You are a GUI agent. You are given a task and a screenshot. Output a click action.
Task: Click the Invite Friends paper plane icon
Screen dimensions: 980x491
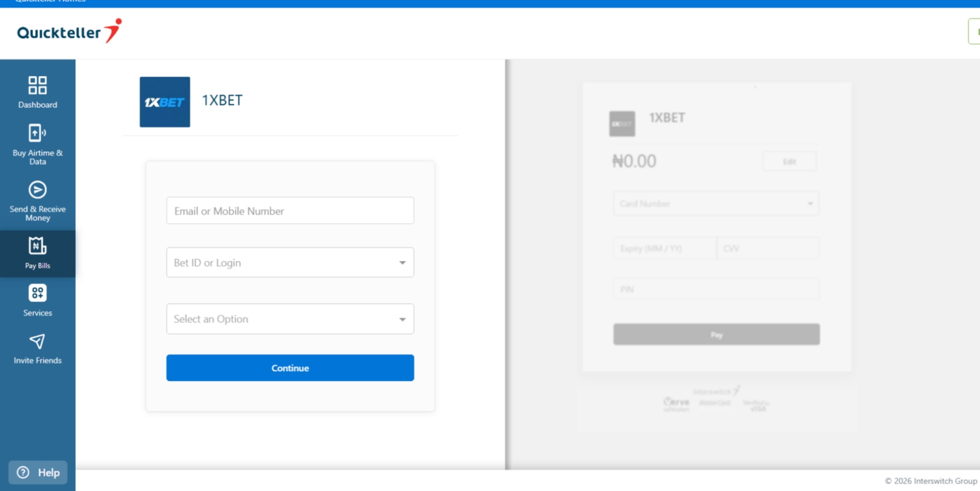pos(37,341)
